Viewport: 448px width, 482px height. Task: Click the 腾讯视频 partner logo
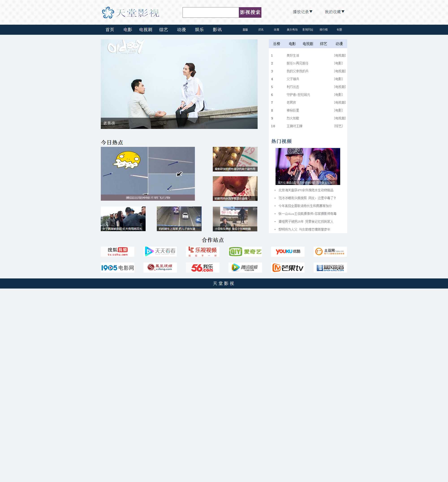[245, 268]
